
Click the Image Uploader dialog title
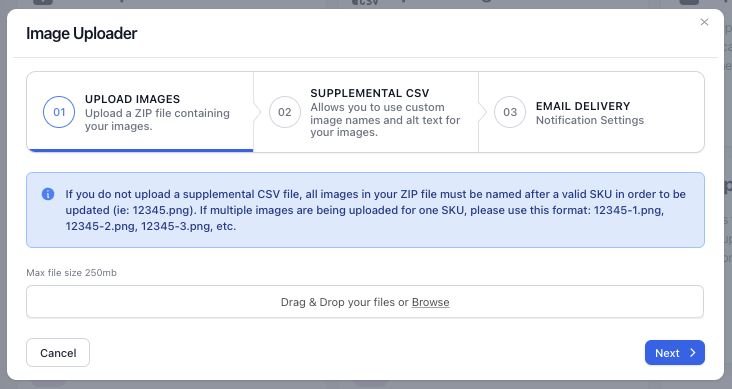82,34
